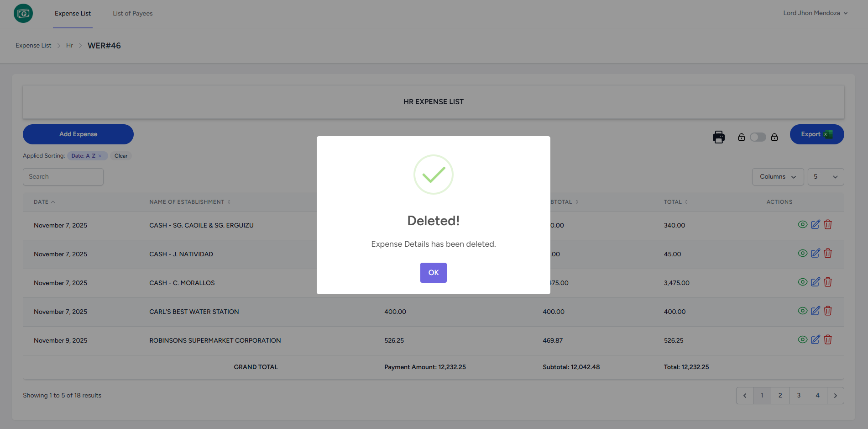Switch to List of Payees tab
Image resolution: width=868 pixels, height=429 pixels.
click(x=133, y=14)
